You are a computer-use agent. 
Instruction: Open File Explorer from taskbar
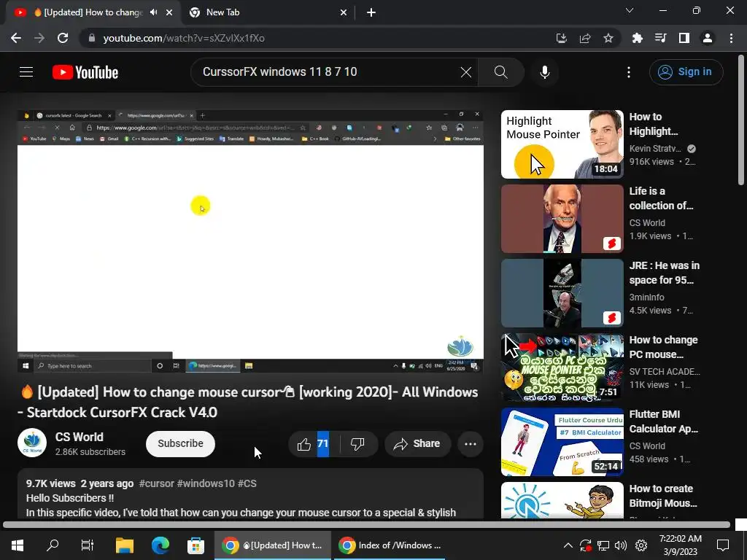click(x=124, y=545)
